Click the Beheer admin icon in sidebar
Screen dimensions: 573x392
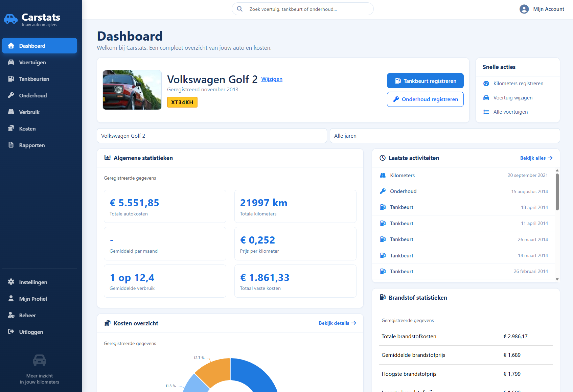[11, 315]
